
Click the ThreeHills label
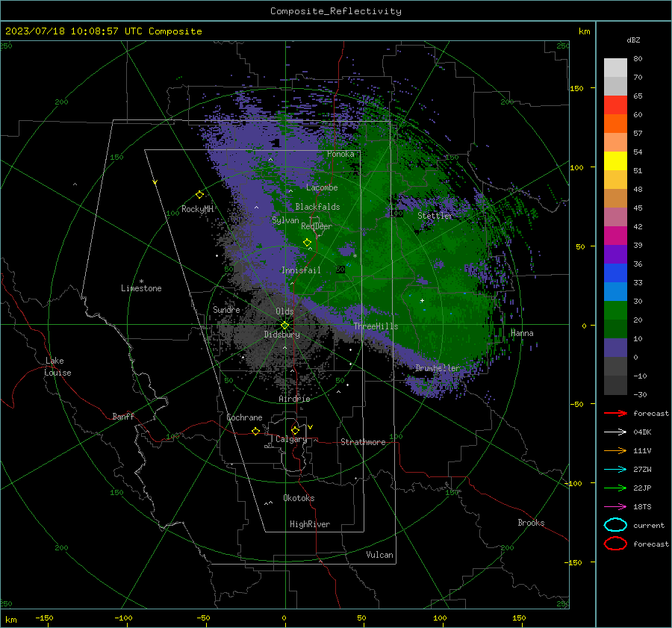click(376, 326)
